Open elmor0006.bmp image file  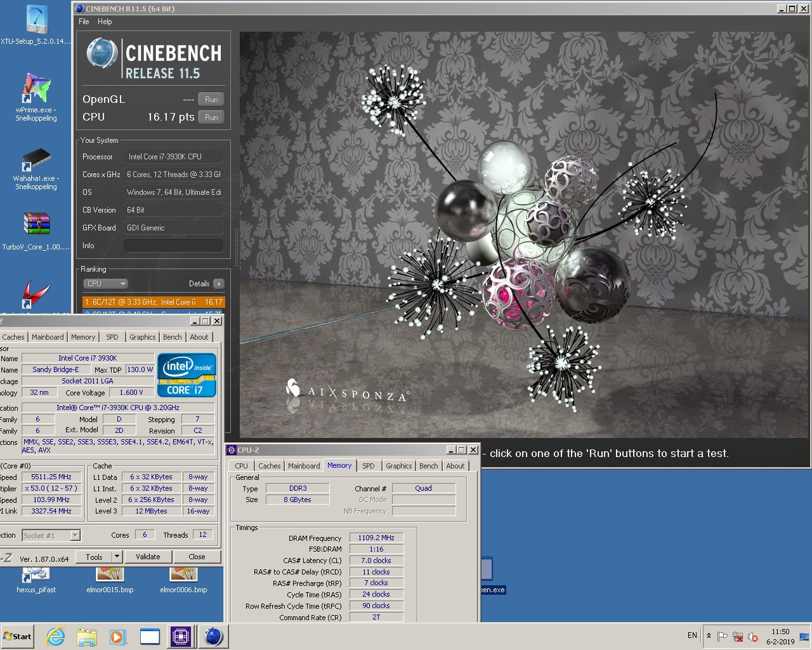click(183, 581)
